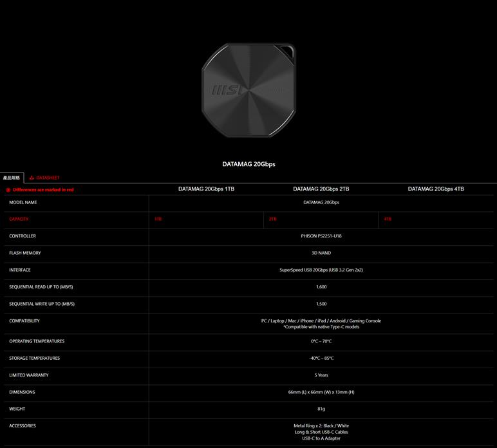The height and width of the screenshot is (448, 497).
Task: Click the 66mm dimensions value
Action: (321, 392)
